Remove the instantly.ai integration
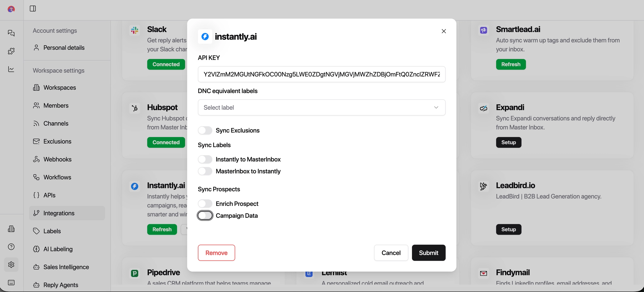644x292 pixels. [216, 253]
